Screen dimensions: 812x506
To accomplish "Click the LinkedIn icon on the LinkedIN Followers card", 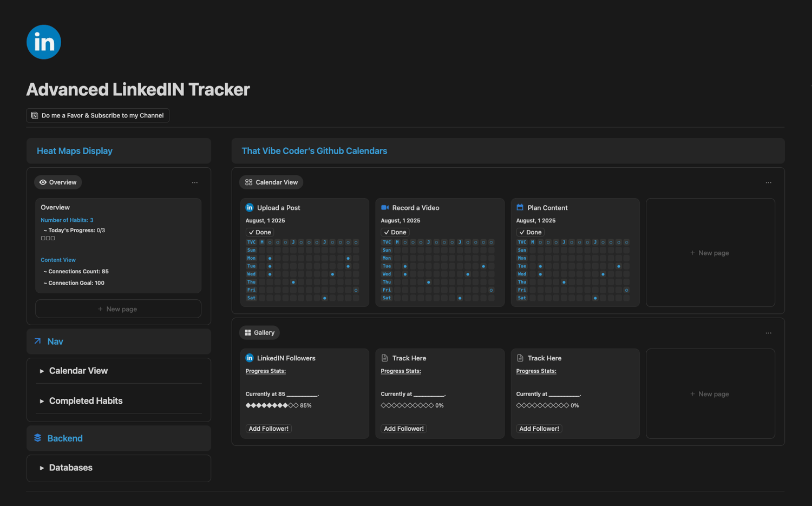I will click(250, 358).
